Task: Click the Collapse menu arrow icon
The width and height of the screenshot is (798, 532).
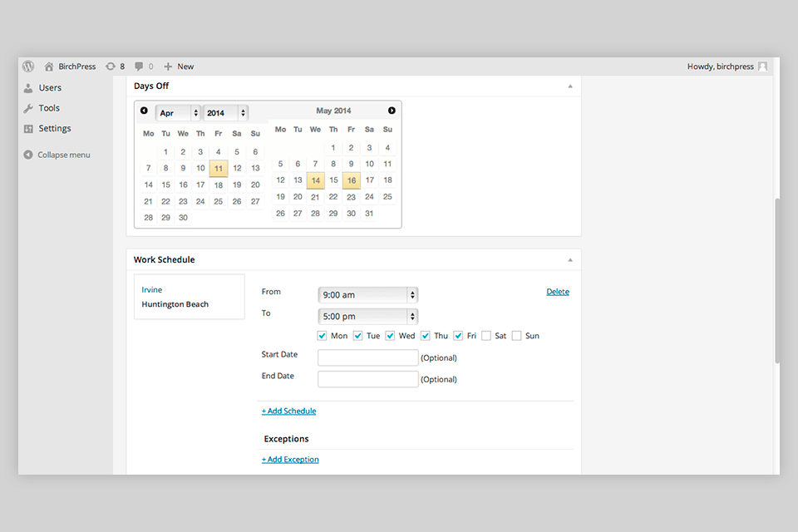Action: (x=28, y=155)
